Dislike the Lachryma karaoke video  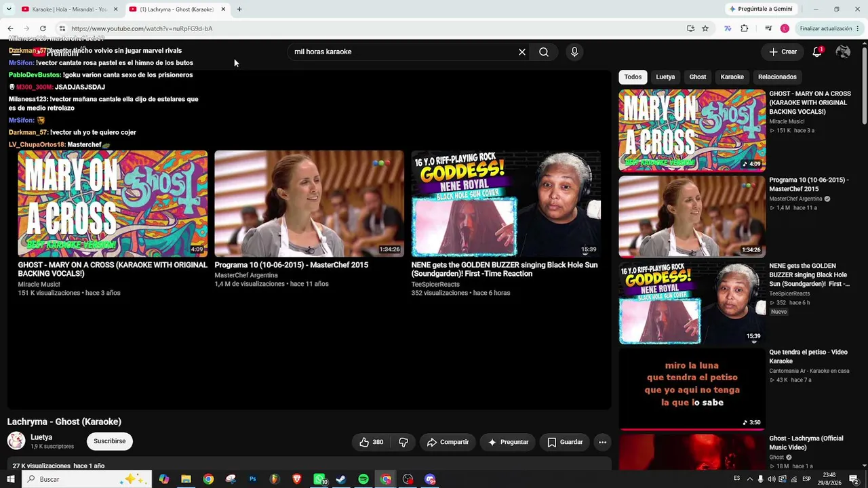tap(403, 442)
